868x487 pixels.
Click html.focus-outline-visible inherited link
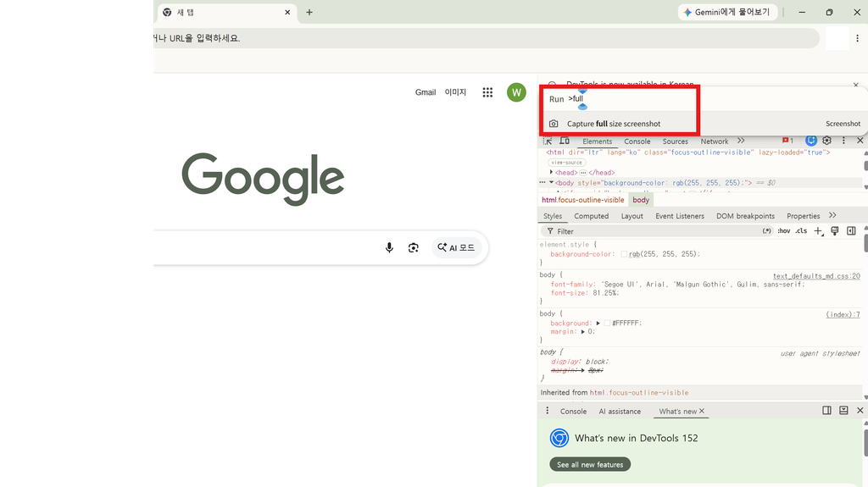(x=639, y=392)
